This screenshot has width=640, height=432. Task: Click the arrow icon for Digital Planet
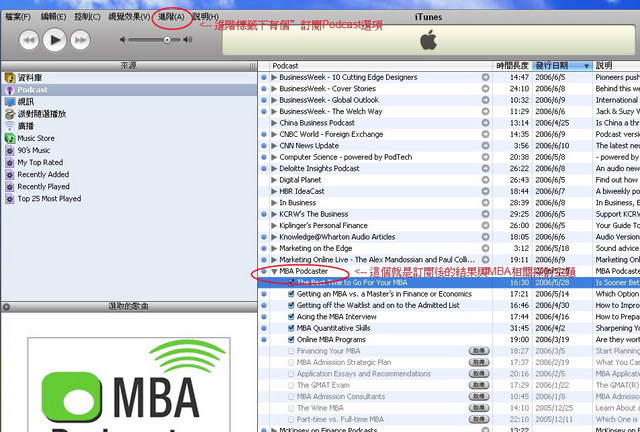485,180
